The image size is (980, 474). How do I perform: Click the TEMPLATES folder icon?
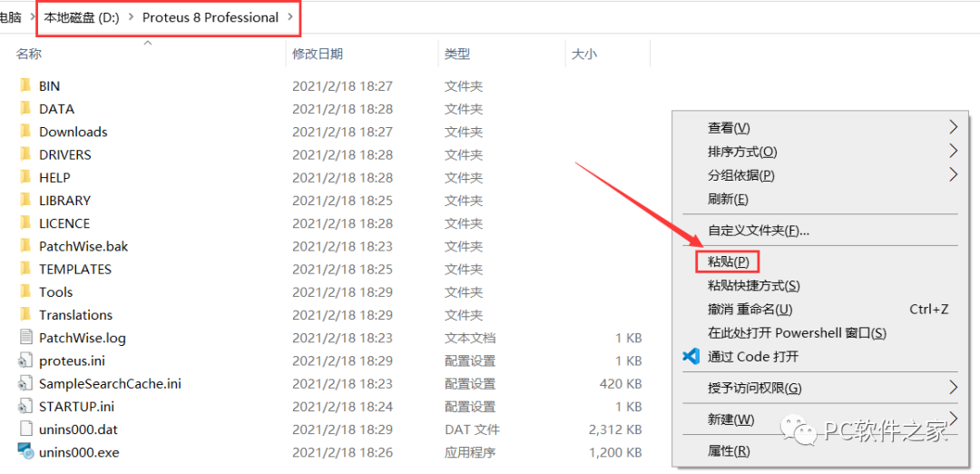click(x=25, y=269)
